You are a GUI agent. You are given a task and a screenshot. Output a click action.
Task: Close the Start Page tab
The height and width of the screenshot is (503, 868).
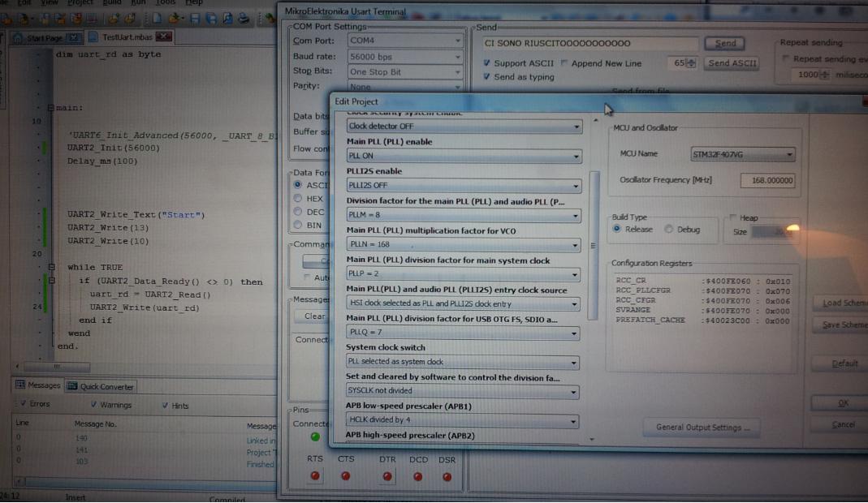(74, 37)
